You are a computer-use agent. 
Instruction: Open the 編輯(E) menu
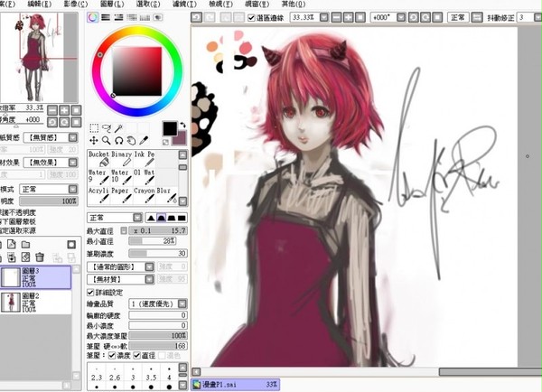pyautogui.click(x=40, y=5)
